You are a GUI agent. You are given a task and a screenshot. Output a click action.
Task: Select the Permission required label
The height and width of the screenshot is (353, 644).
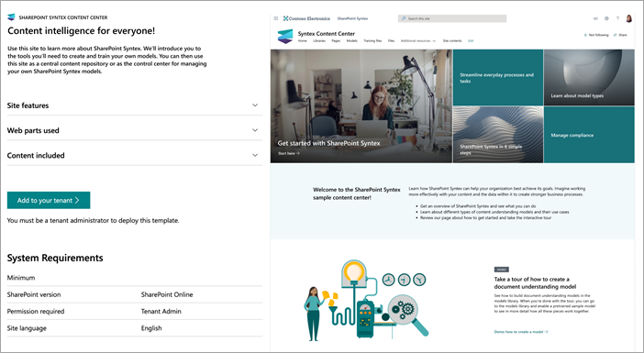pos(36,312)
